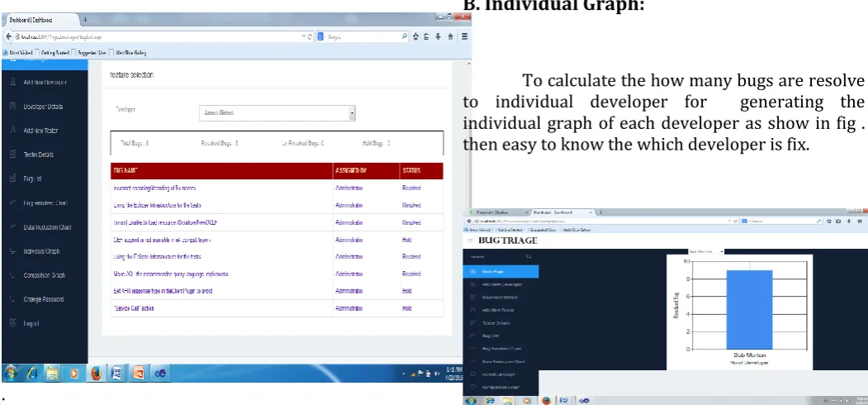Open Developer Details in left dashboard sidebar
The height and width of the screenshot is (405, 868).
(x=43, y=107)
